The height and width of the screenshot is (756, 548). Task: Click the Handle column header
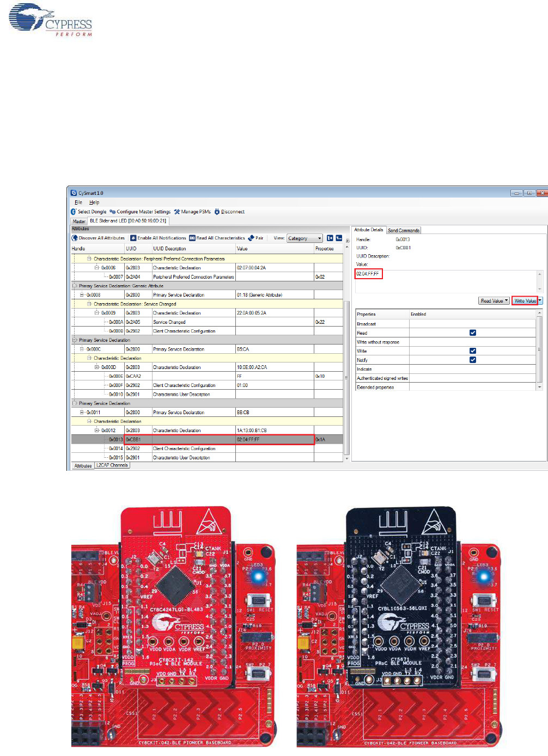pyautogui.click(x=98, y=249)
